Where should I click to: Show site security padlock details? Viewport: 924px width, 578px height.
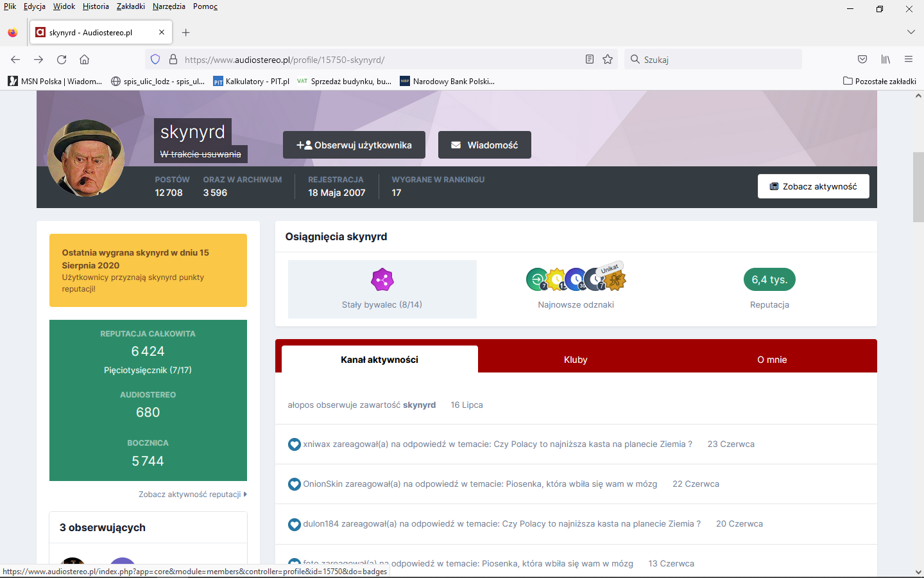coord(173,60)
